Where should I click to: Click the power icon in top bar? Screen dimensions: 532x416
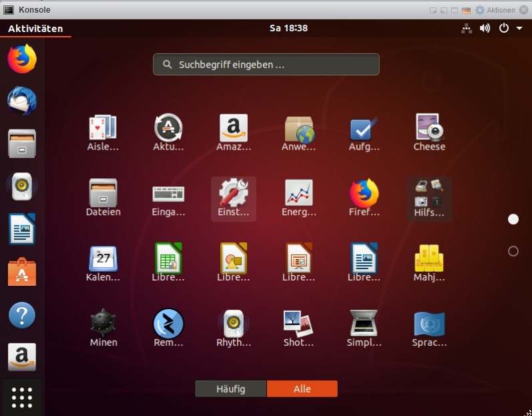[x=504, y=28]
